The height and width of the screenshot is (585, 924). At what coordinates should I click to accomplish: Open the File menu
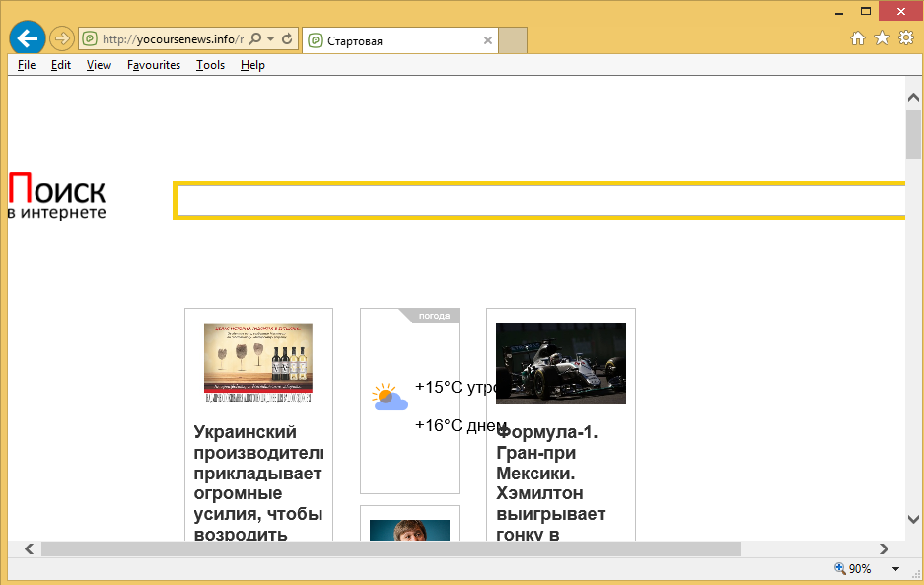27,65
